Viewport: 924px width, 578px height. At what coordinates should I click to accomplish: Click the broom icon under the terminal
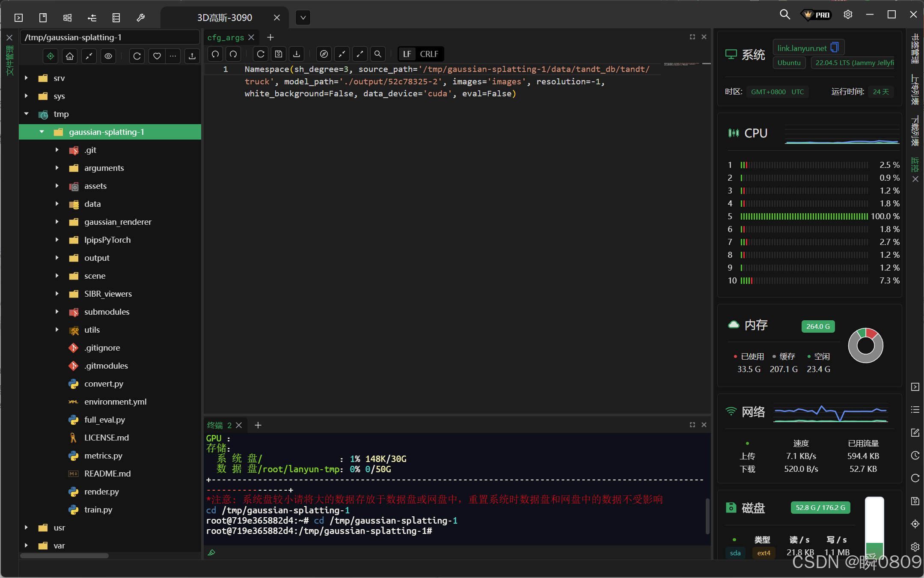211,552
